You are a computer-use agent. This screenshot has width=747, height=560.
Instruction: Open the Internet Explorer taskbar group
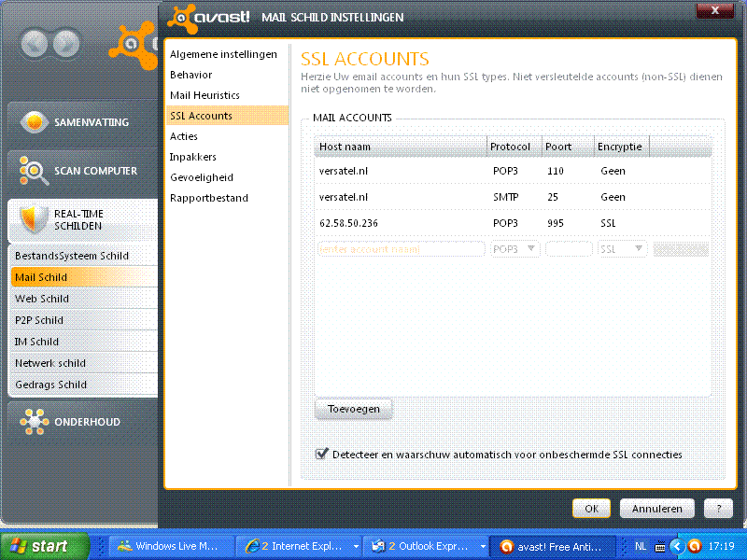300,546
